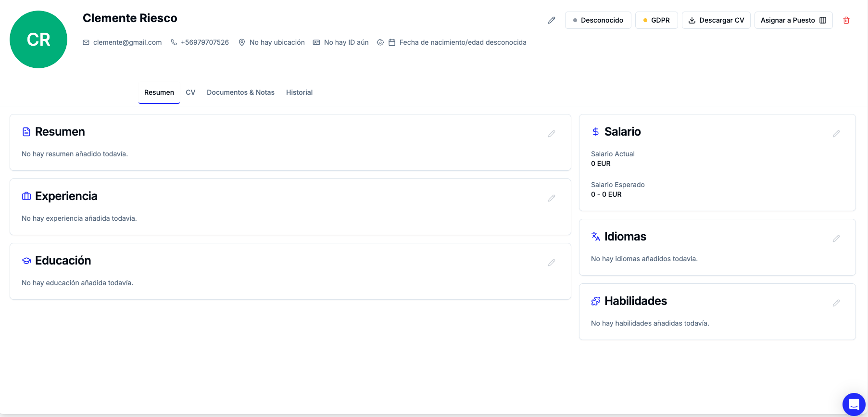The image size is (868, 417).
Task: Edit the Salario card pencil icon
Action: (836, 134)
